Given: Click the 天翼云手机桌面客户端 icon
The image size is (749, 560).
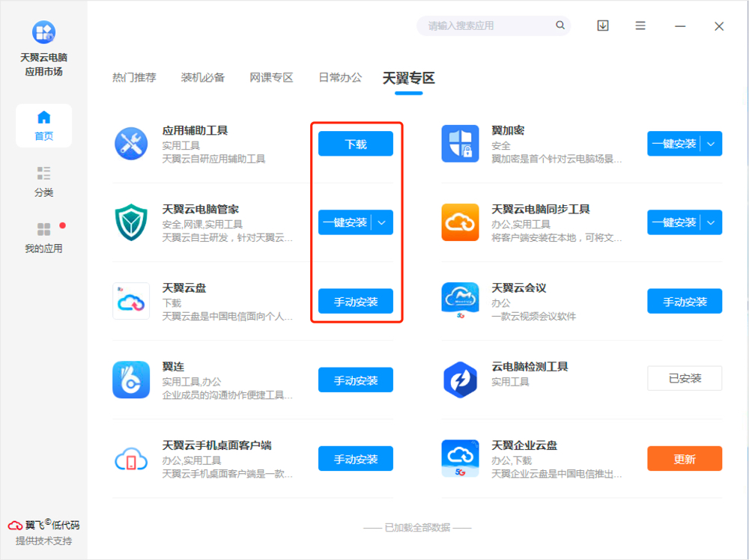Looking at the screenshot, I should 131,459.
